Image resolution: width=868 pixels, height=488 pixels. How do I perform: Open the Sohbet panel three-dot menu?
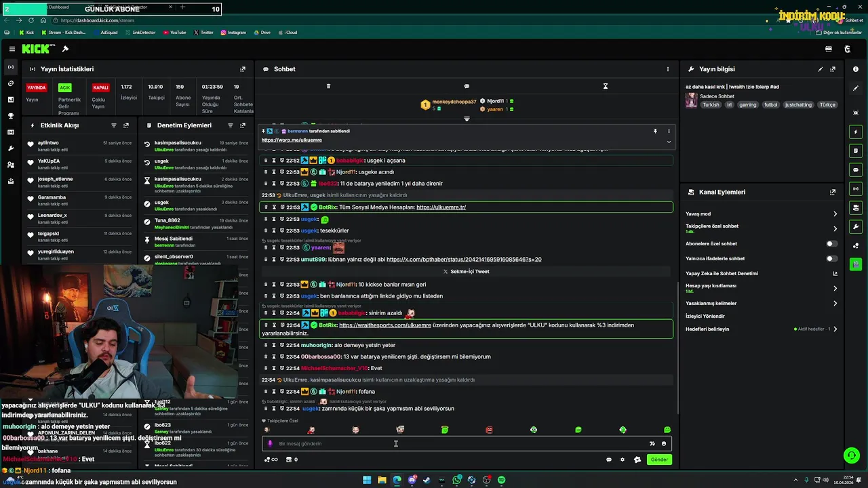tap(667, 69)
